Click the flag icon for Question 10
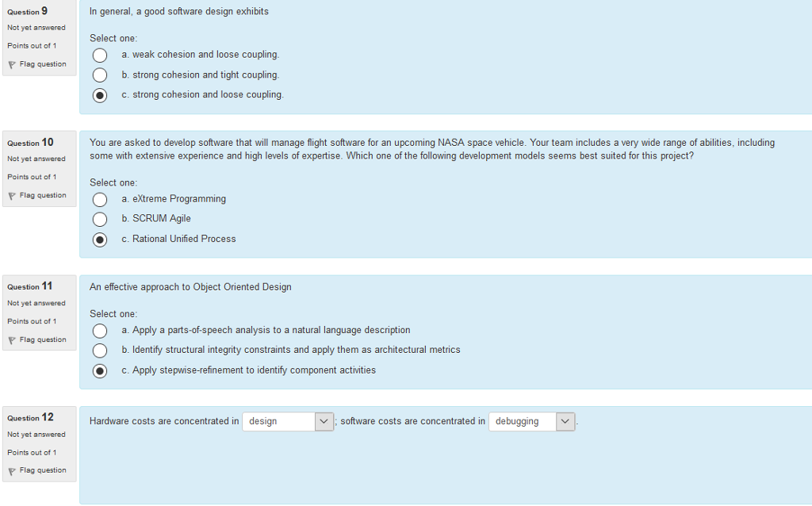This screenshot has height=506, width=812. click(11, 196)
